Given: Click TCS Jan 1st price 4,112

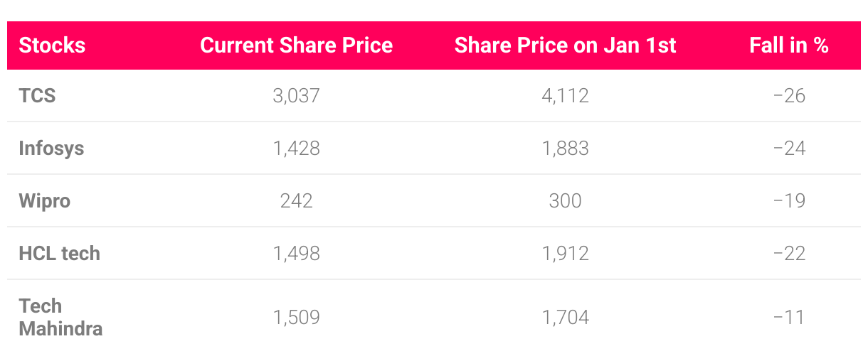Looking at the screenshot, I should (x=565, y=96).
